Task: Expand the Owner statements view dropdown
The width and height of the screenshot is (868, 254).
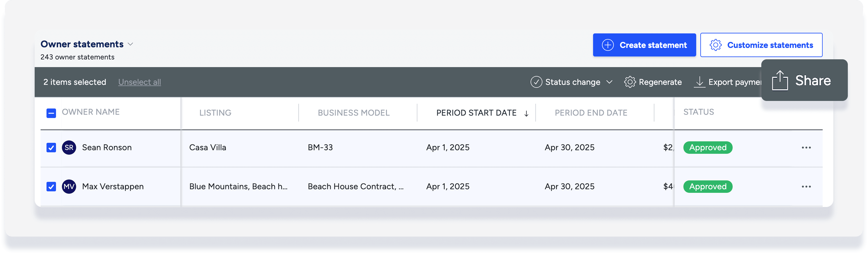Action: coord(131,44)
